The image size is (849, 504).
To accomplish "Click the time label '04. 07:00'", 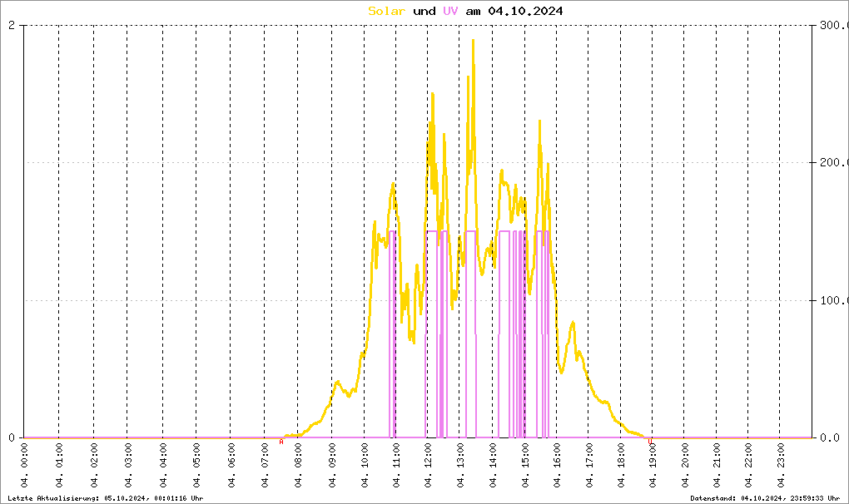I will pos(264,466).
